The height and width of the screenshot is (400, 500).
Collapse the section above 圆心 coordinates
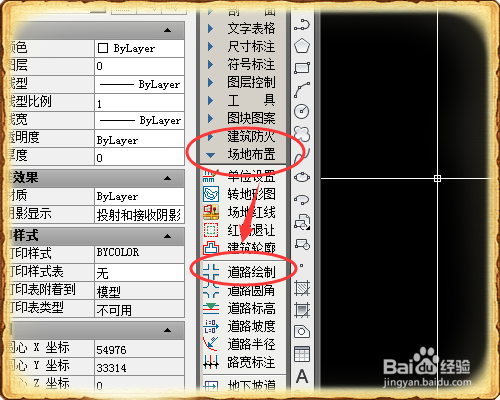(x=168, y=330)
